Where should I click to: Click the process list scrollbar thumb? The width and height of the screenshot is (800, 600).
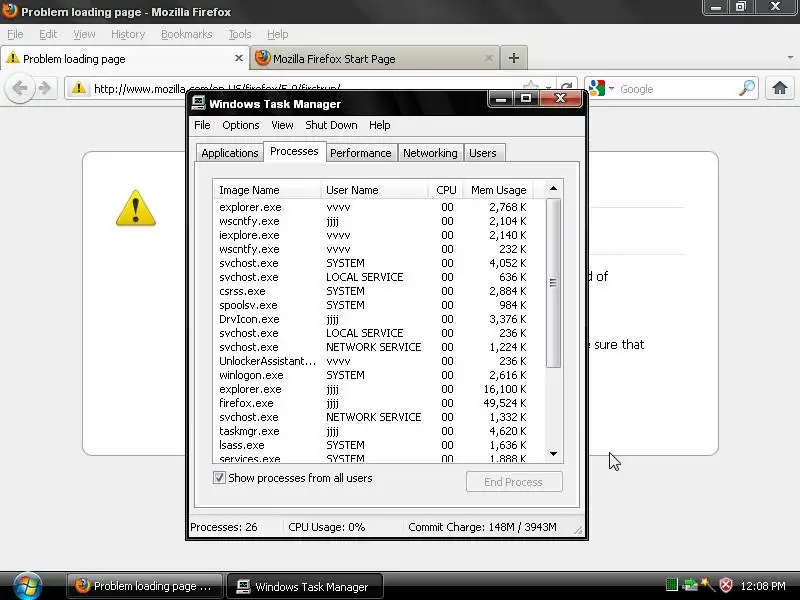pyautogui.click(x=553, y=283)
